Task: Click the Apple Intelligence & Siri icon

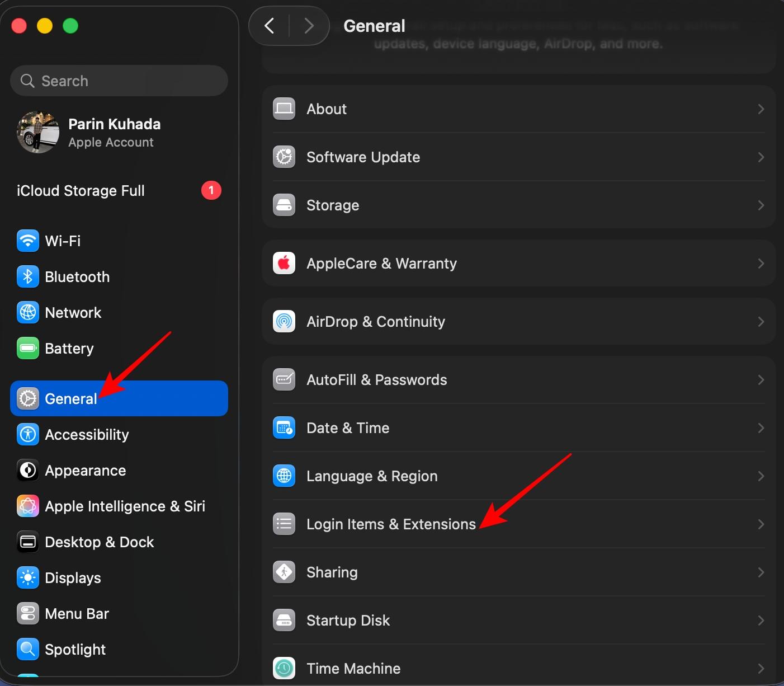Action: click(28, 506)
